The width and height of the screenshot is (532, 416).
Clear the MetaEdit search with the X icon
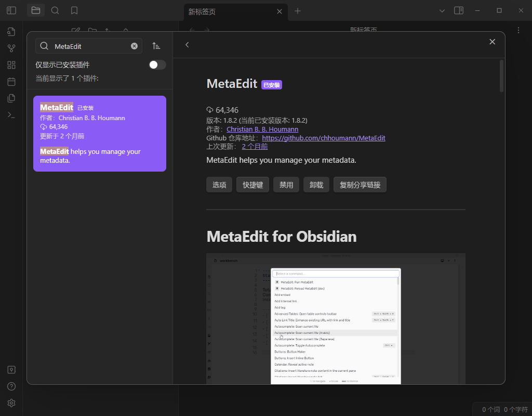pos(134,46)
